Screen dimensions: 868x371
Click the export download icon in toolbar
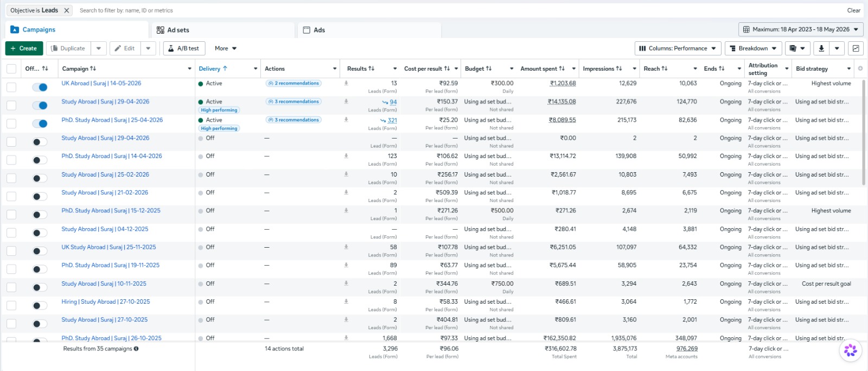(x=821, y=48)
